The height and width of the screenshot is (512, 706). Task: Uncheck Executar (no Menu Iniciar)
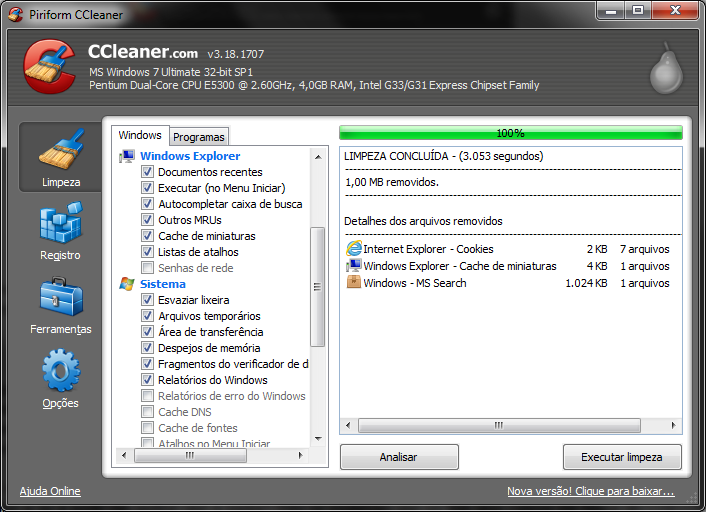tap(147, 188)
